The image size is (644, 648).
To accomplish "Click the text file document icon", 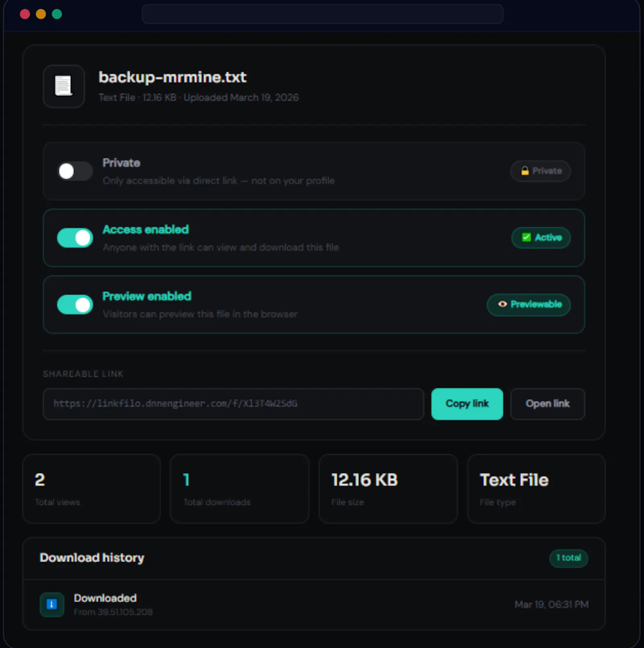I will coord(64,86).
